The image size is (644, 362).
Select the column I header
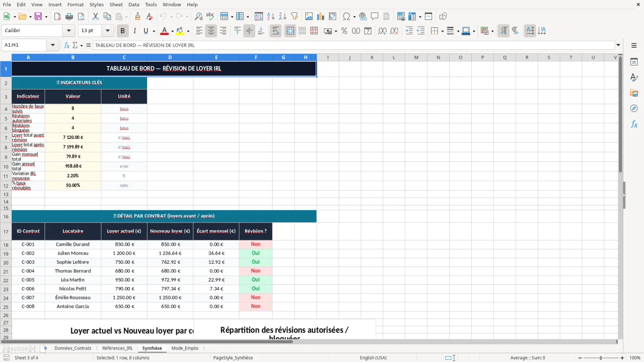[x=327, y=57]
